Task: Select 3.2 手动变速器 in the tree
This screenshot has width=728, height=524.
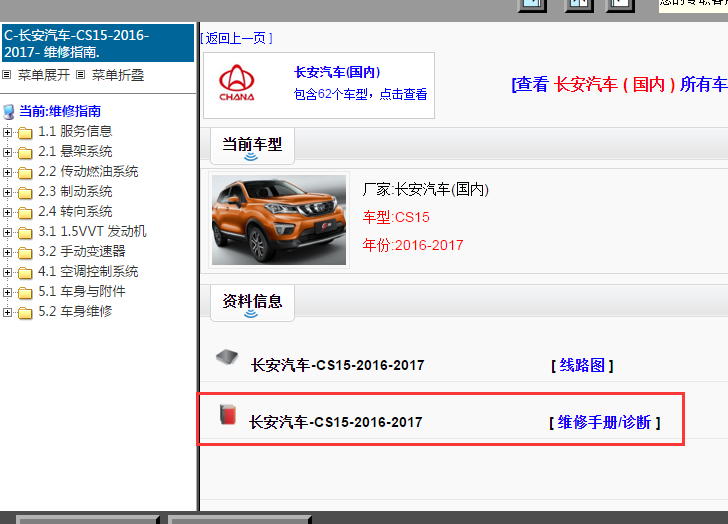Action: pyautogui.click(x=82, y=251)
